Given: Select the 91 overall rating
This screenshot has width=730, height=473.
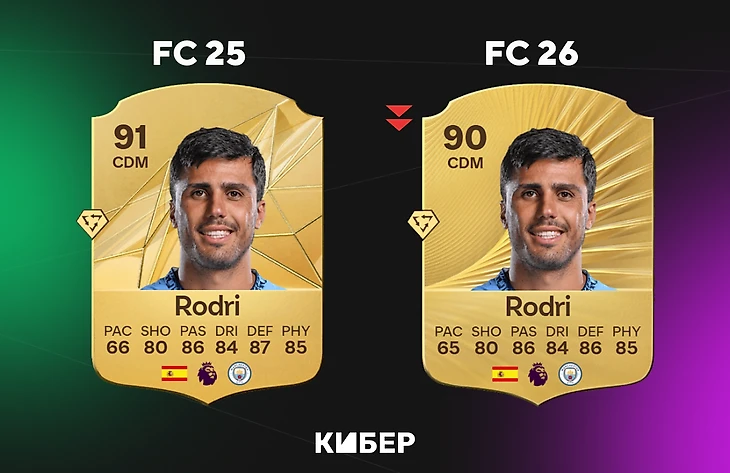Looking at the screenshot, I should [x=130, y=137].
